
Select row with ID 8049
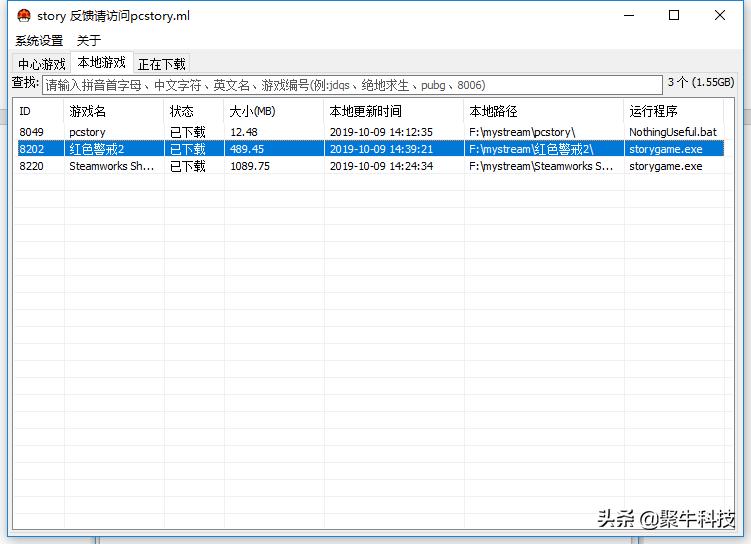(x=370, y=132)
